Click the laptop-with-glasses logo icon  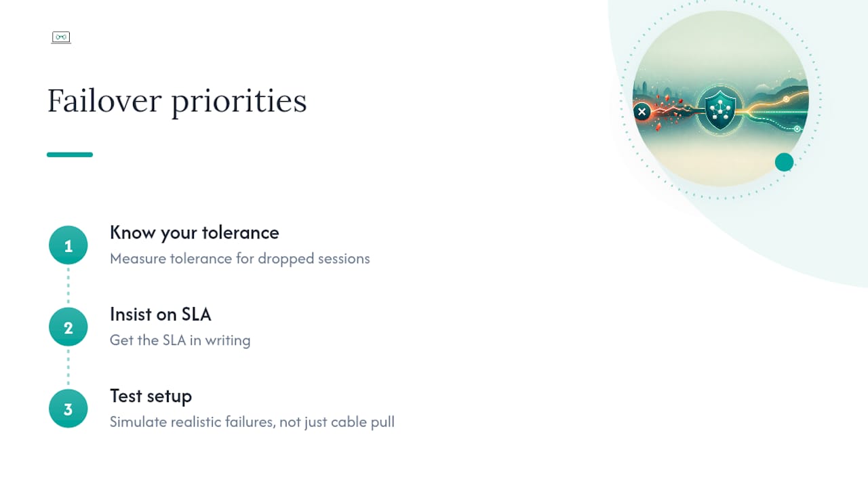click(61, 37)
